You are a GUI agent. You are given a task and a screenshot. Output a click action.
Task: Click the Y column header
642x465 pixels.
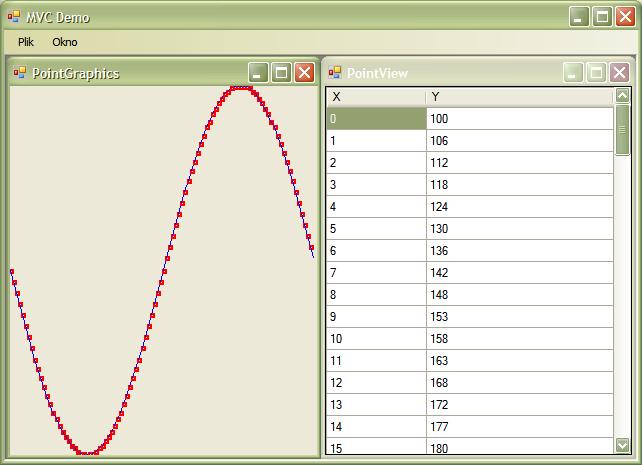point(519,97)
